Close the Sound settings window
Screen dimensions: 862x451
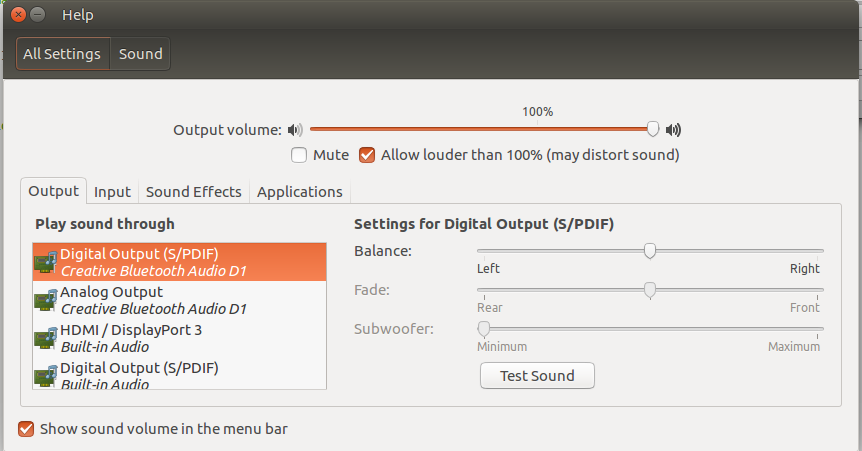(18, 14)
